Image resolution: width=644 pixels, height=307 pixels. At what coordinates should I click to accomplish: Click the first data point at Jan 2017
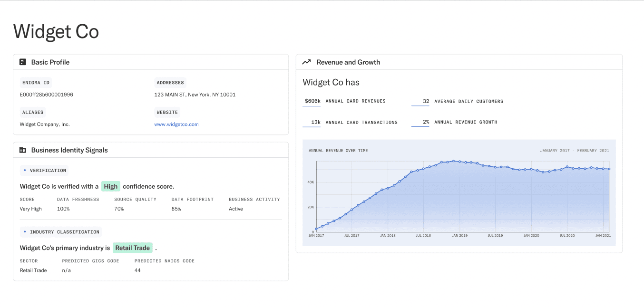(316, 229)
